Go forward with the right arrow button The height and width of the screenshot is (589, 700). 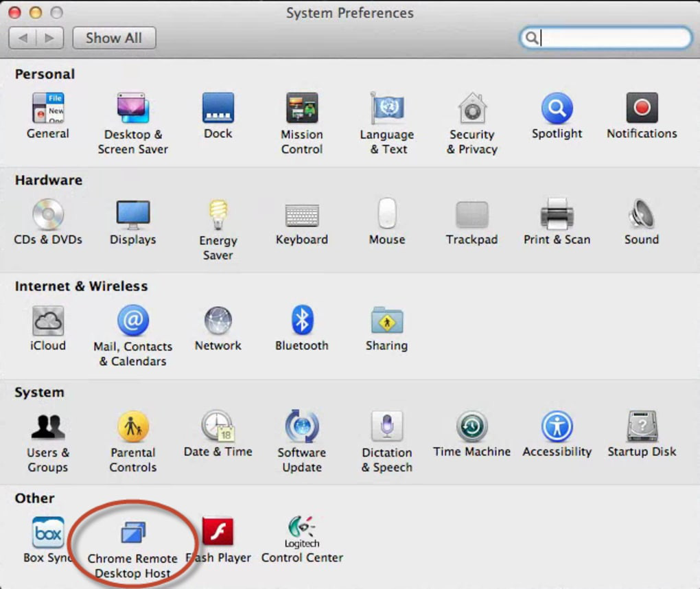[x=49, y=38]
